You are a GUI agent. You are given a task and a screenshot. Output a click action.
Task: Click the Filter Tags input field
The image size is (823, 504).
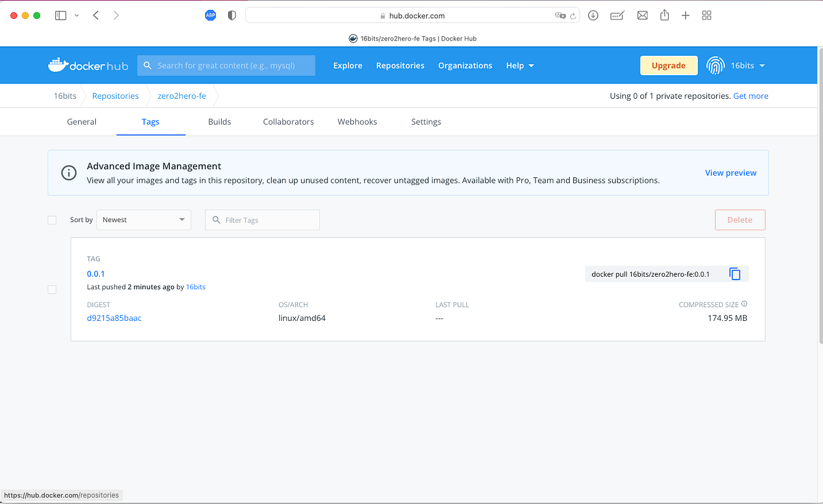(262, 220)
